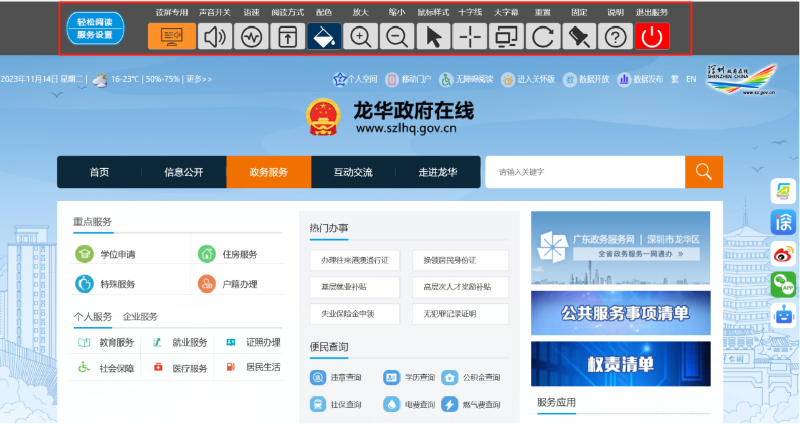Open the 数据开放 link

click(x=586, y=79)
